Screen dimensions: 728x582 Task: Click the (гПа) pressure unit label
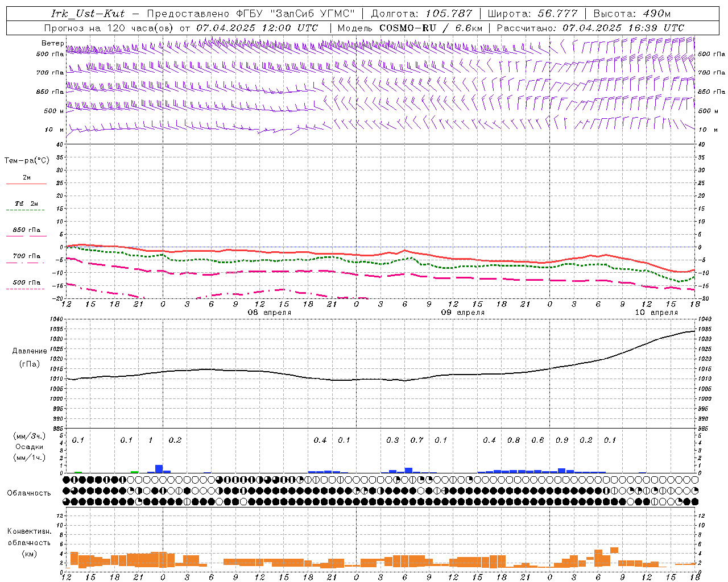[x=30, y=364]
